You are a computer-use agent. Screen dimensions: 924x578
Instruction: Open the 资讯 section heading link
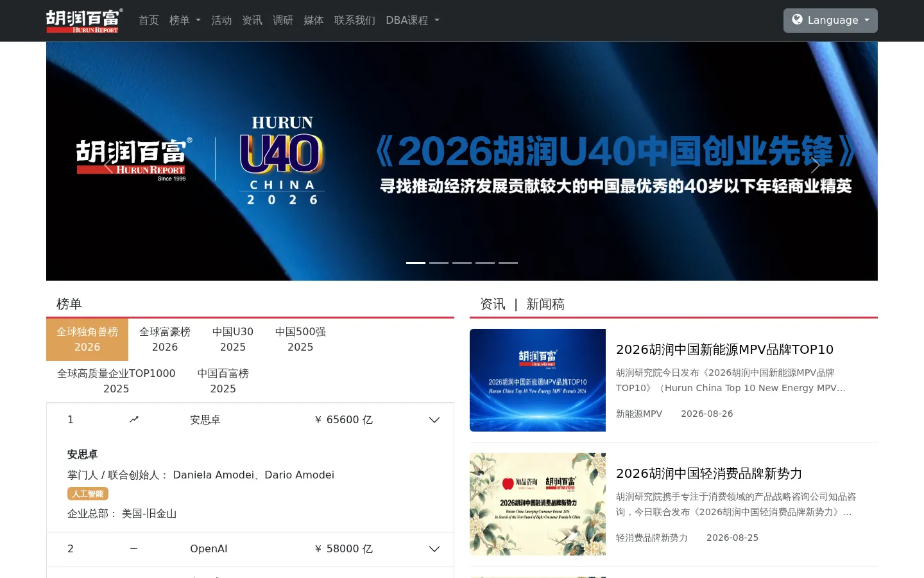pyautogui.click(x=493, y=304)
